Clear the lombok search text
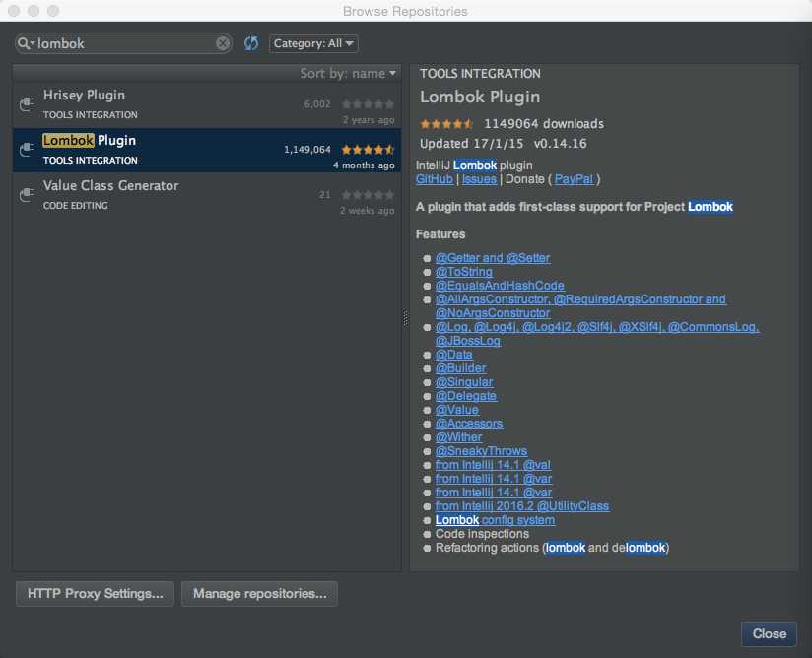This screenshot has height=658, width=812. 223,43
